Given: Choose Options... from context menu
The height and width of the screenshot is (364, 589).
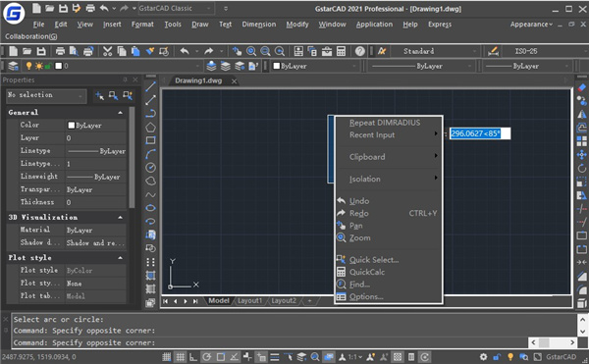Looking at the screenshot, I should tap(389, 297).
